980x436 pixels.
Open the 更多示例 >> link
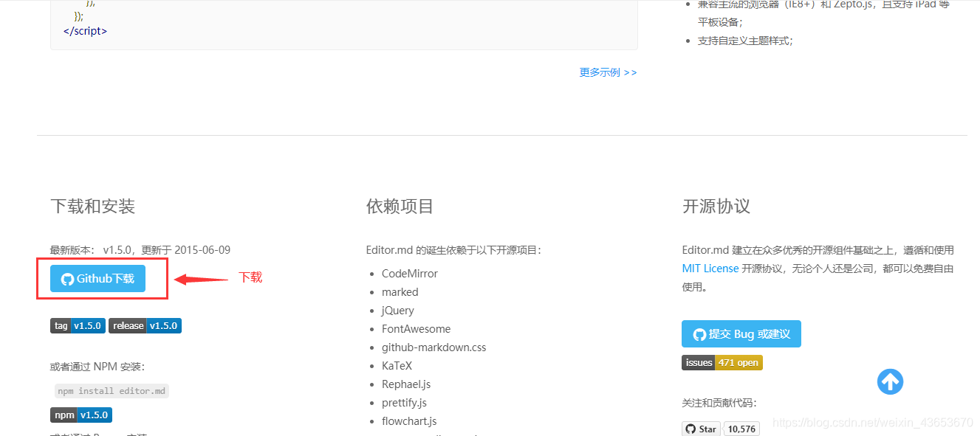click(x=608, y=72)
